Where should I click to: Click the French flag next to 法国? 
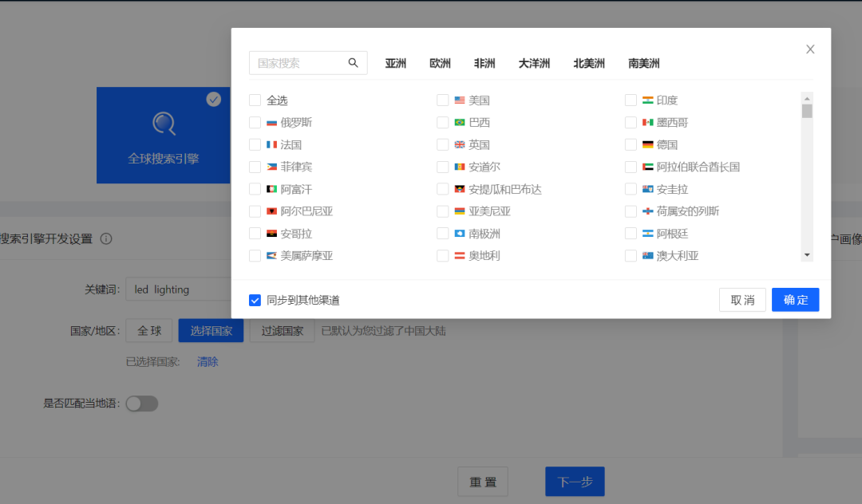coord(272,145)
